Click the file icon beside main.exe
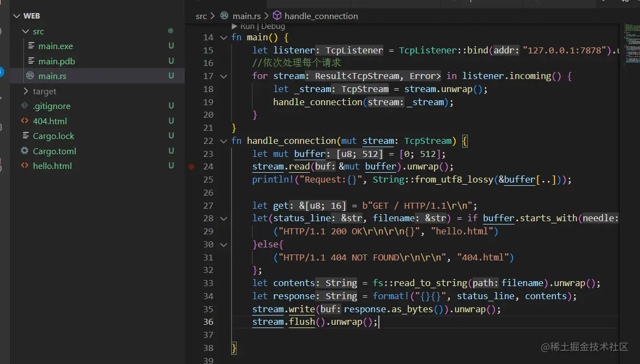 click(31, 46)
